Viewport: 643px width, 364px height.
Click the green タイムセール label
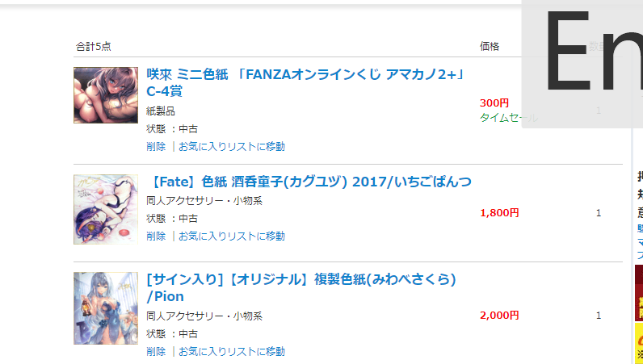[502, 118]
